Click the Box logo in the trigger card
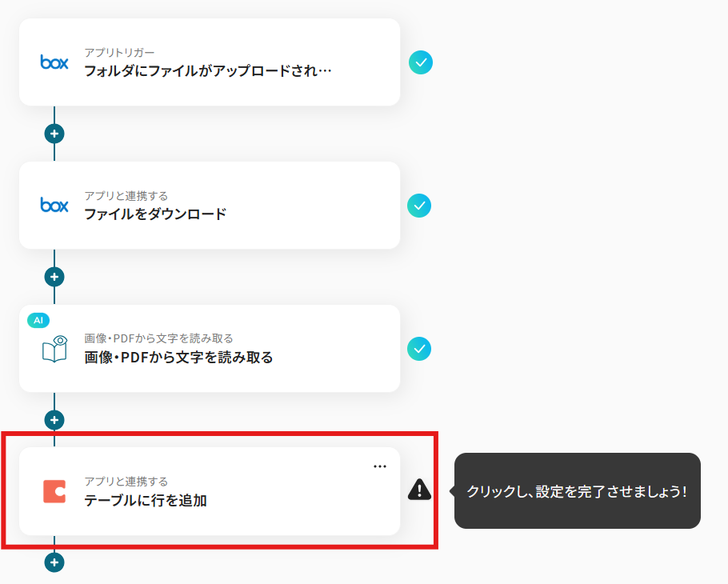The image size is (728, 584). (x=54, y=62)
